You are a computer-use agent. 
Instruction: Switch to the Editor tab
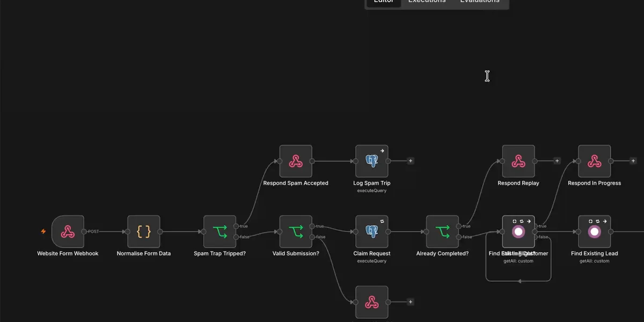(384, 2)
